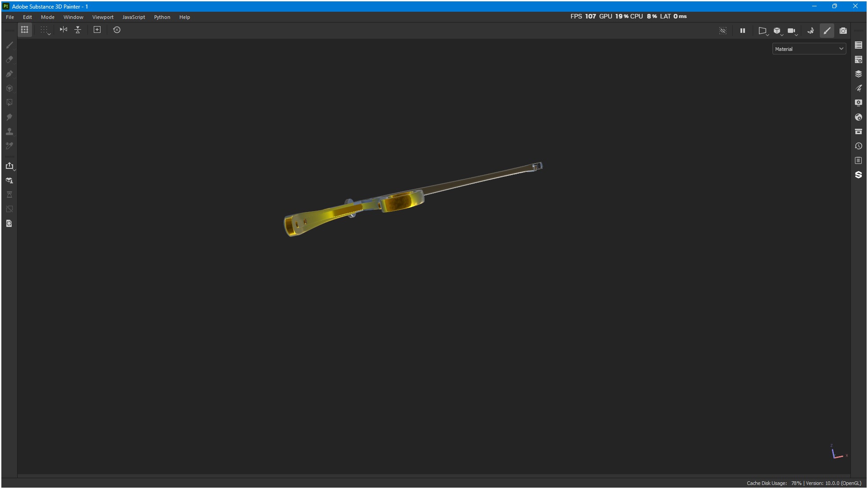Select the square-with-cursor selection tool
Image resolution: width=868 pixels, height=489 pixels.
(9, 103)
